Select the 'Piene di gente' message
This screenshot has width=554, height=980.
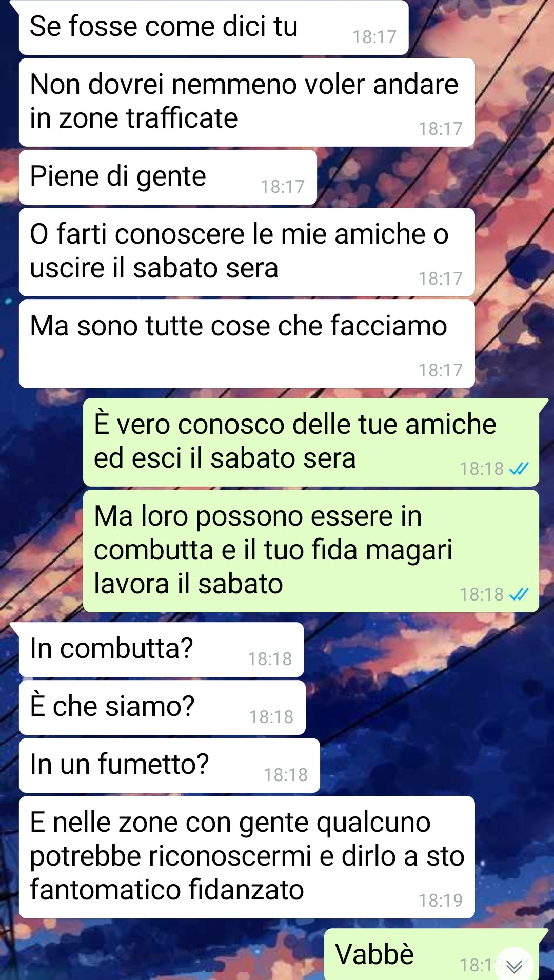pyautogui.click(x=168, y=177)
